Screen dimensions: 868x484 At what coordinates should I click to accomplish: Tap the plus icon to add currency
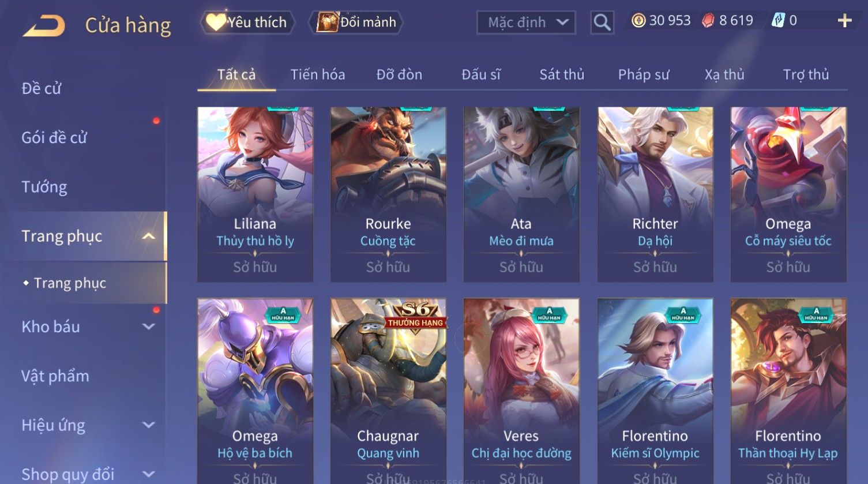click(x=845, y=21)
